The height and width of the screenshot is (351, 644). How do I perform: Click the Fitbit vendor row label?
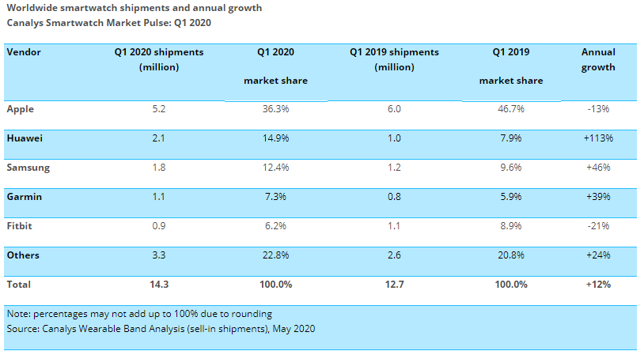click(x=21, y=225)
